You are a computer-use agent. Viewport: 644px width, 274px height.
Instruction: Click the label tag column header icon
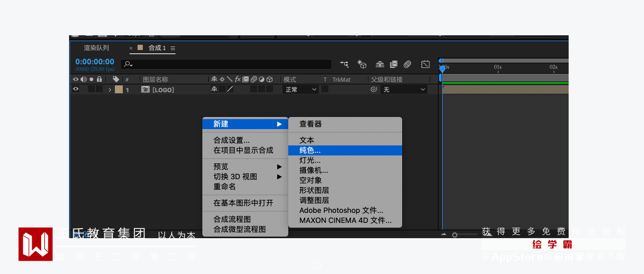pos(116,80)
